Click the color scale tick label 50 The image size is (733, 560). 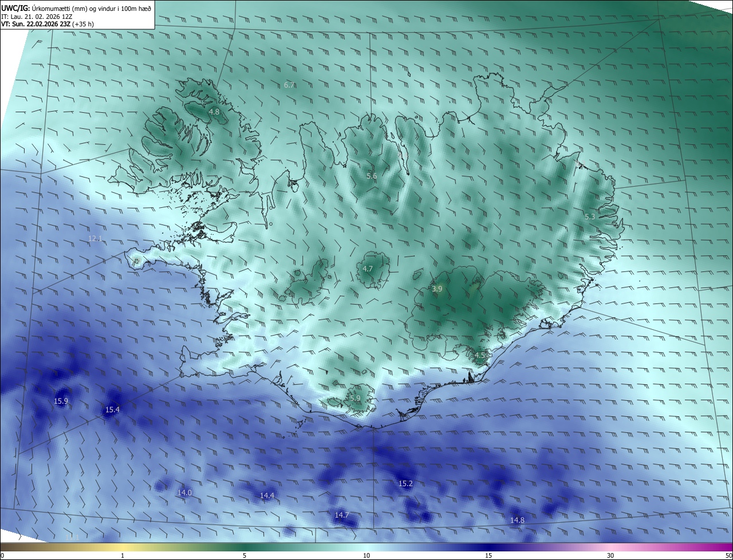click(x=728, y=555)
